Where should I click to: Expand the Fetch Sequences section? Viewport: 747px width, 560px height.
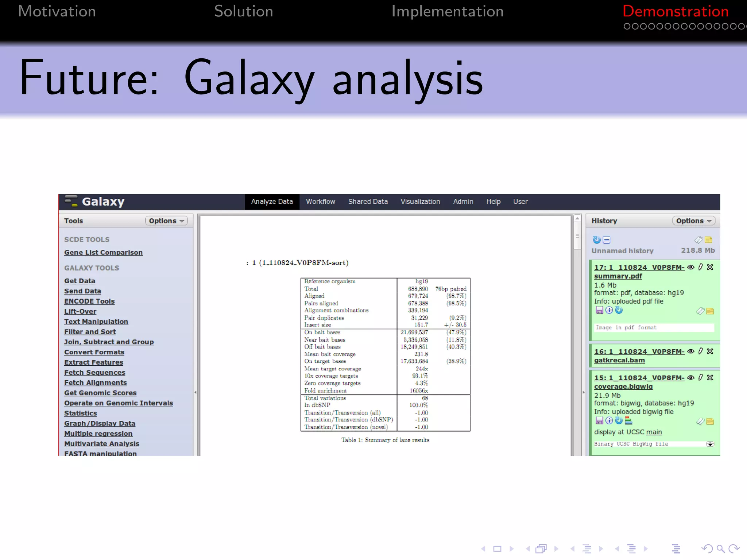tap(95, 373)
